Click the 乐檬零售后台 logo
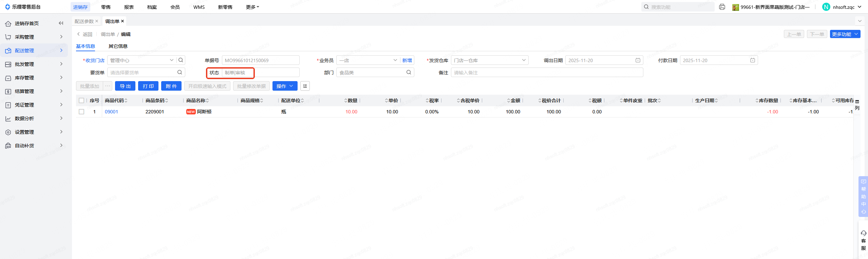The height and width of the screenshot is (259, 868). (x=23, y=7)
